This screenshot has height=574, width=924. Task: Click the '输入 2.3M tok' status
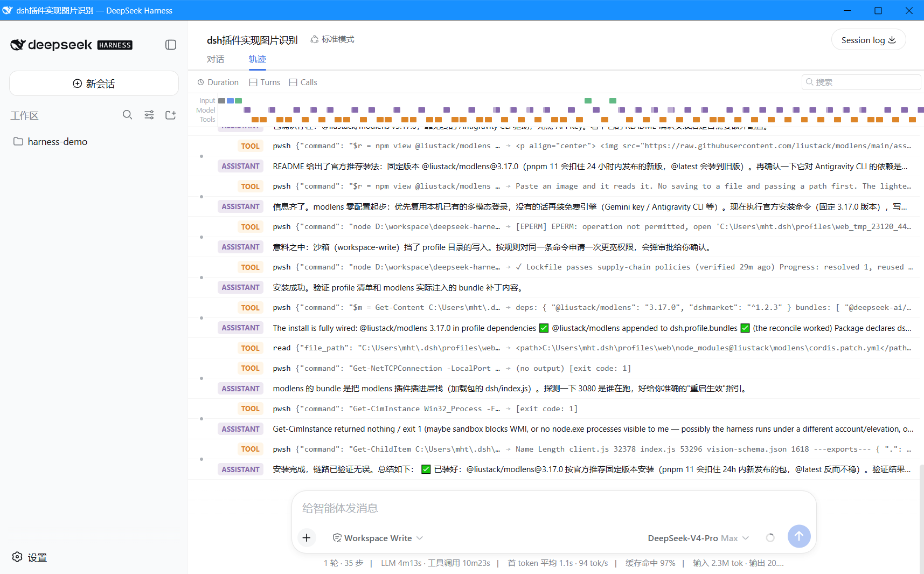pos(718,563)
